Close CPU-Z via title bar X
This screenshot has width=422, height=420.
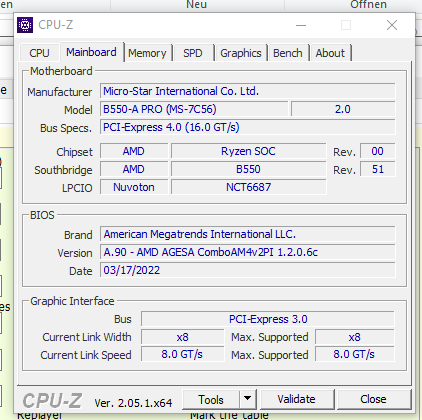click(x=392, y=25)
